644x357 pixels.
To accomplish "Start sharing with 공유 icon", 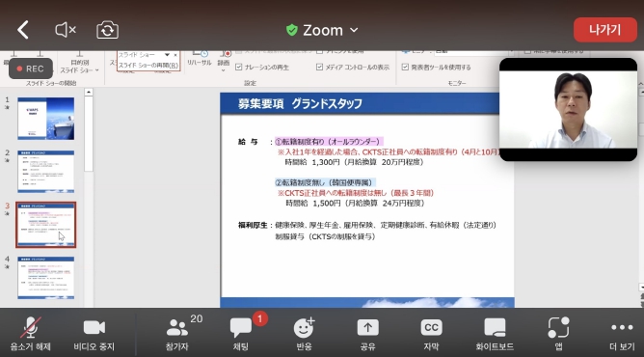I will 367,334.
